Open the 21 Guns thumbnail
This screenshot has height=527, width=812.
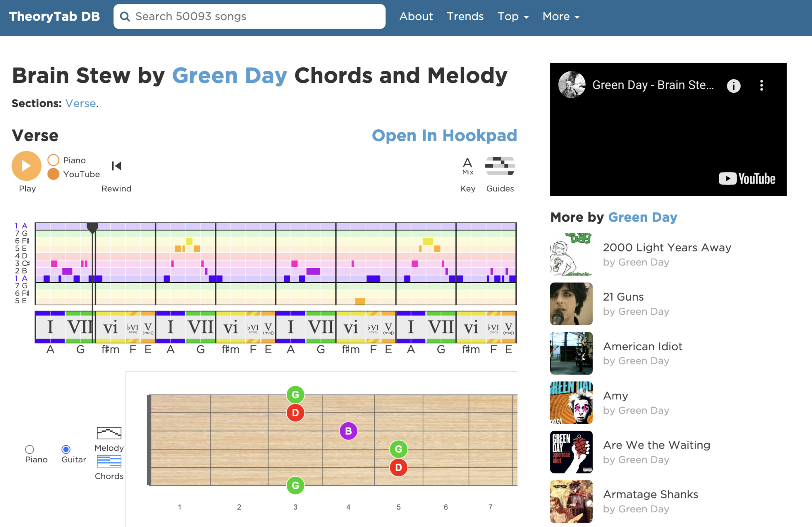pos(571,303)
